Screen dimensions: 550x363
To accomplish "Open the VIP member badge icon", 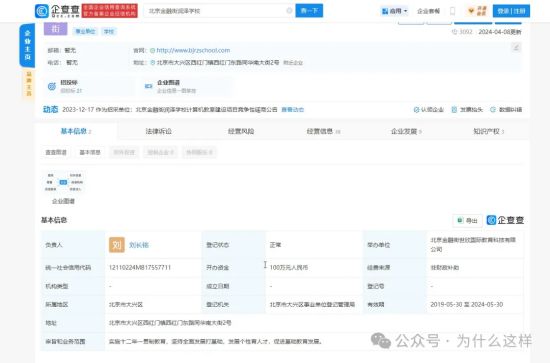I will (477, 11).
